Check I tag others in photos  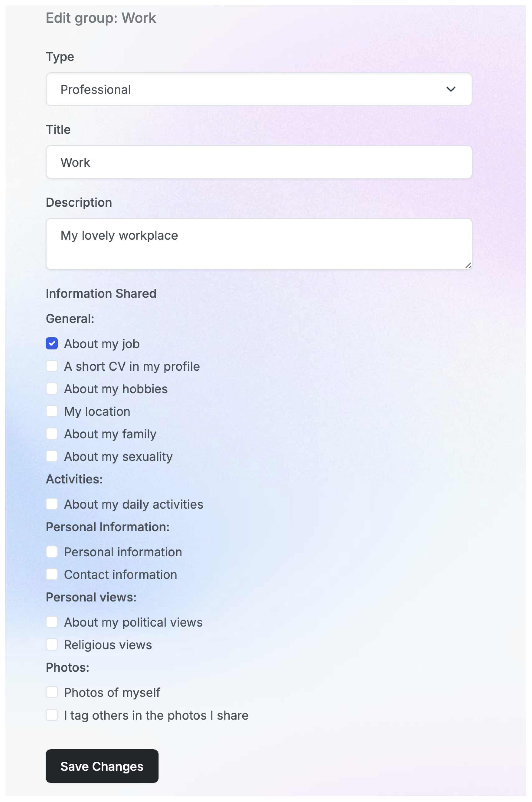tap(52, 715)
